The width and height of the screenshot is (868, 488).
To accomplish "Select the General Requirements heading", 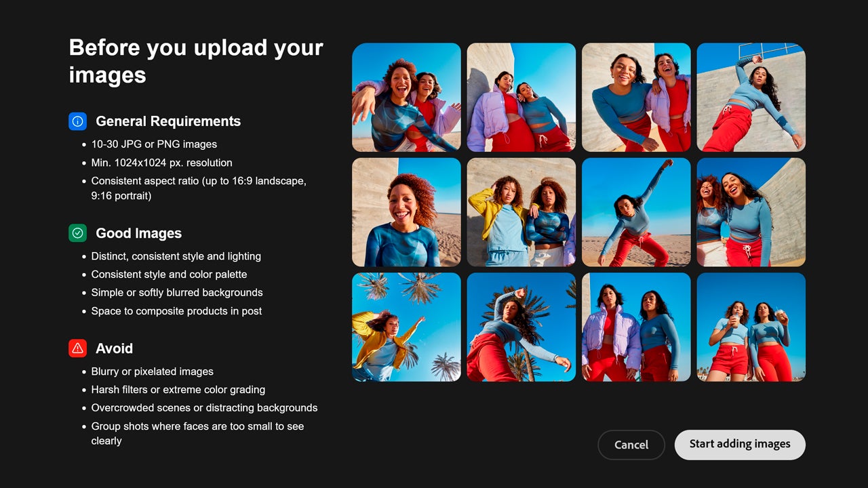I will tap(168, 121).
